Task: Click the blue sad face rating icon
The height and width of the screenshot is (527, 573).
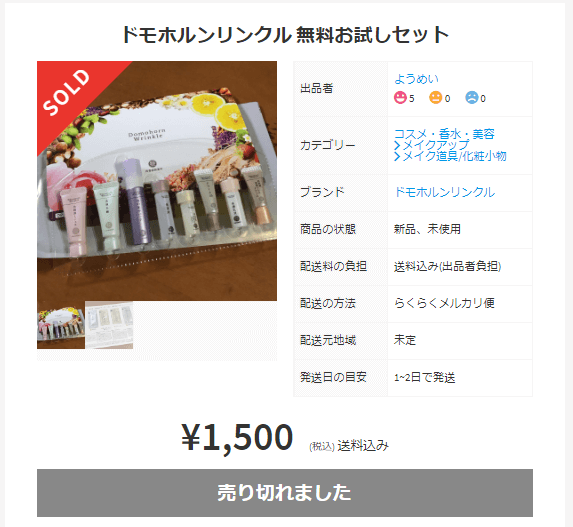Action: [x=471, y=98]
